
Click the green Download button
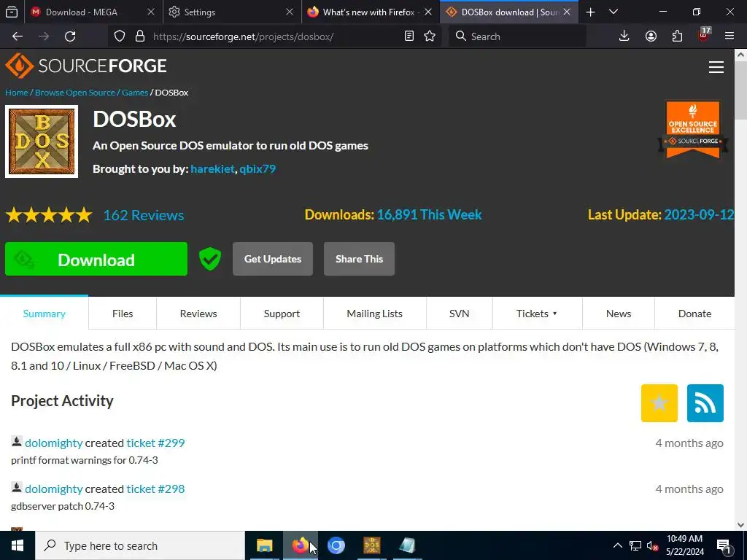coord(96,259)
